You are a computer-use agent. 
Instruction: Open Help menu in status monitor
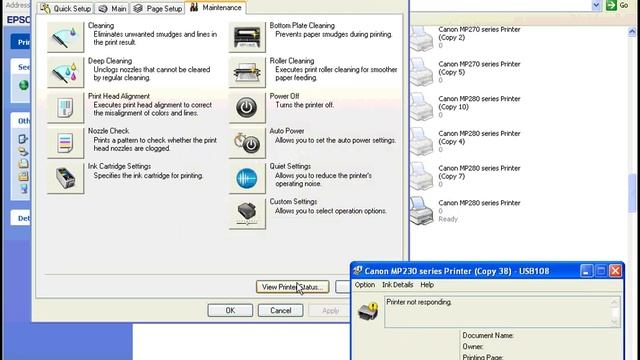pyautogui.click(x=427, y=285)
